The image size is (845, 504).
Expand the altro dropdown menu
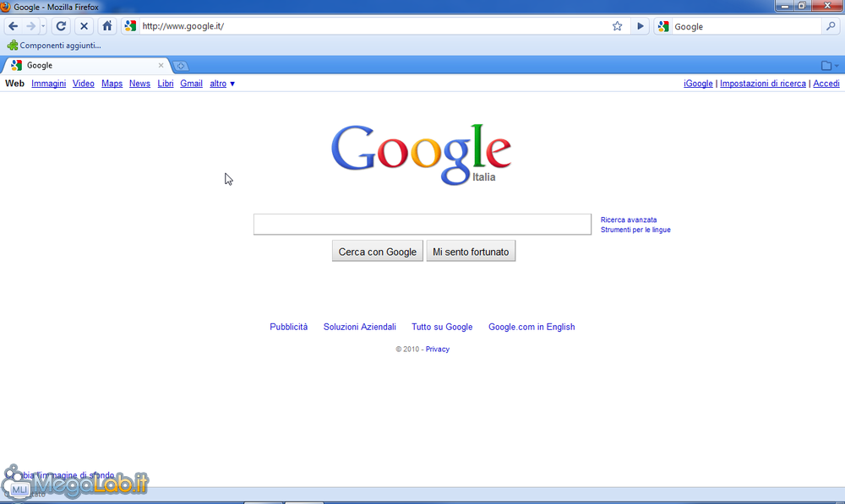coord(222,84)
